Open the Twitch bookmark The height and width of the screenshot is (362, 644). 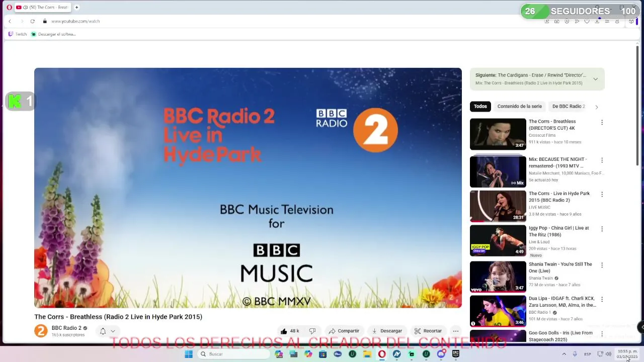(x=18, y=34)
